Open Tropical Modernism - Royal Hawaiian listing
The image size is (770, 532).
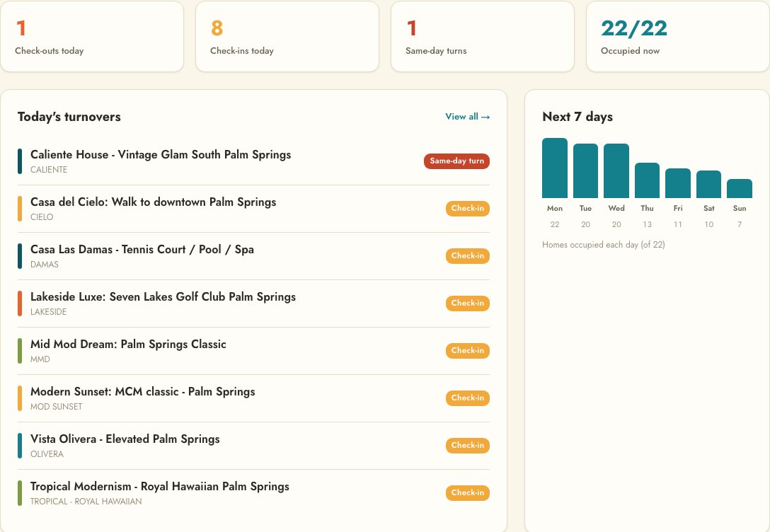tap(160, 486)
